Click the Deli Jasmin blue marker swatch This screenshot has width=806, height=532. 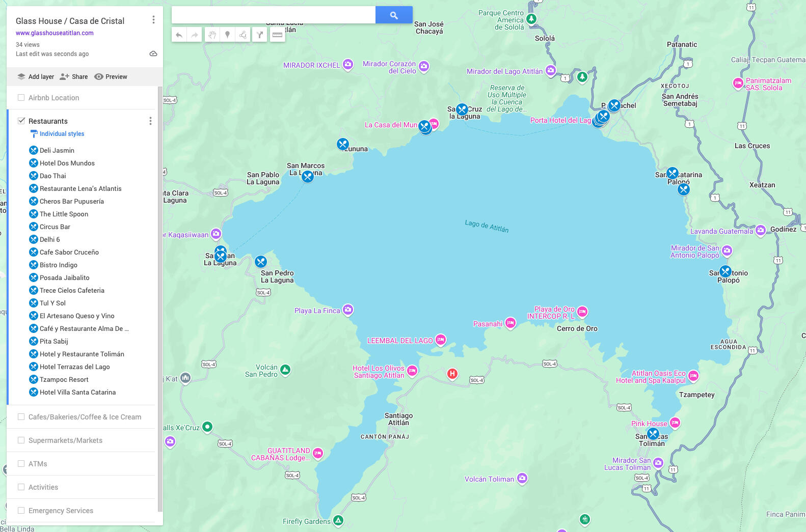click(34, 150)
